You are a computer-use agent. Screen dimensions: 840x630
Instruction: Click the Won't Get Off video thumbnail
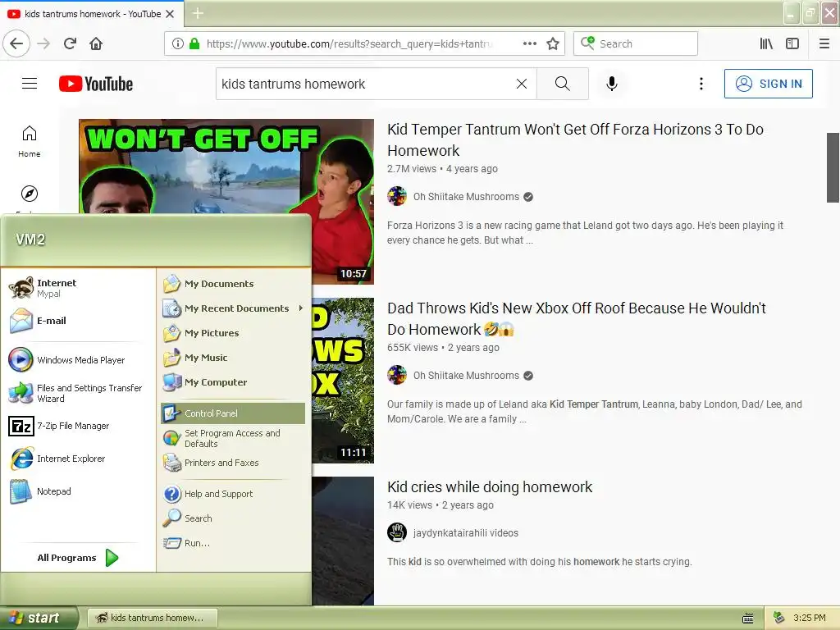pyautogui.click(x=226, y=166)
